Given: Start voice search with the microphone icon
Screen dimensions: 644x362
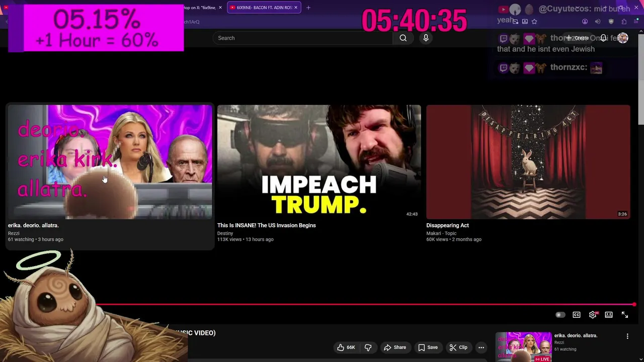Looking at the screenshot, I should click(x=426, y=38).
